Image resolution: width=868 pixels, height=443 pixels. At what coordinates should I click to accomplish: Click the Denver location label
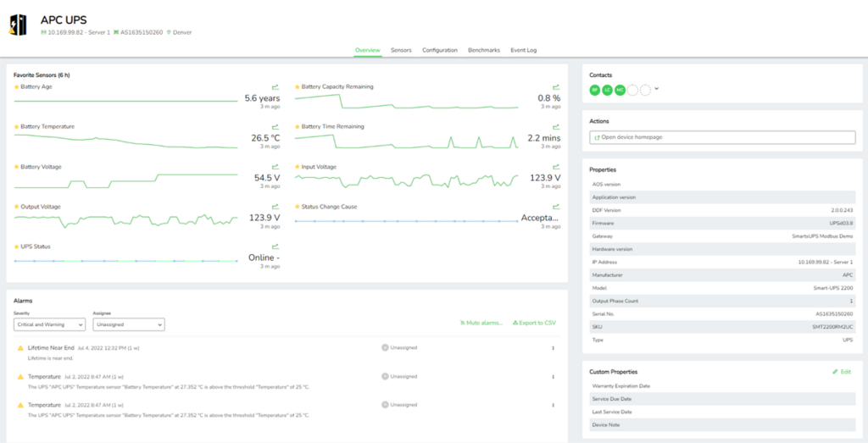click(x=179, y=33)
